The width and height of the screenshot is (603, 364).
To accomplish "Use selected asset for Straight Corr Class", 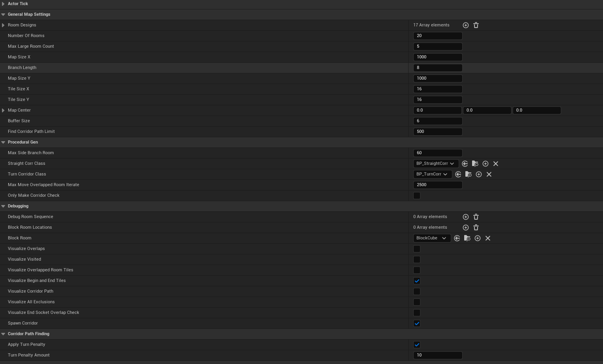I will coord(465,164).
